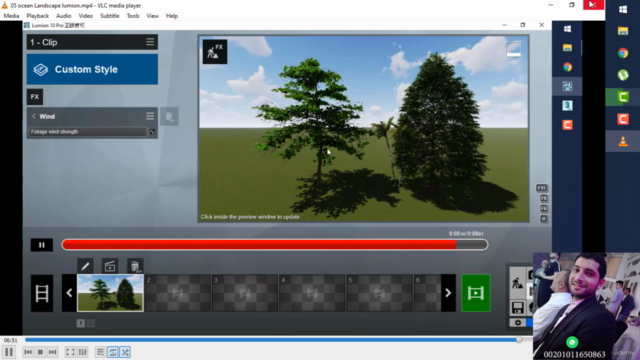This screenshot has width=640, height=360.
Task: Click the paste effect icon beside Wind
Action: [x=169, y=117]
